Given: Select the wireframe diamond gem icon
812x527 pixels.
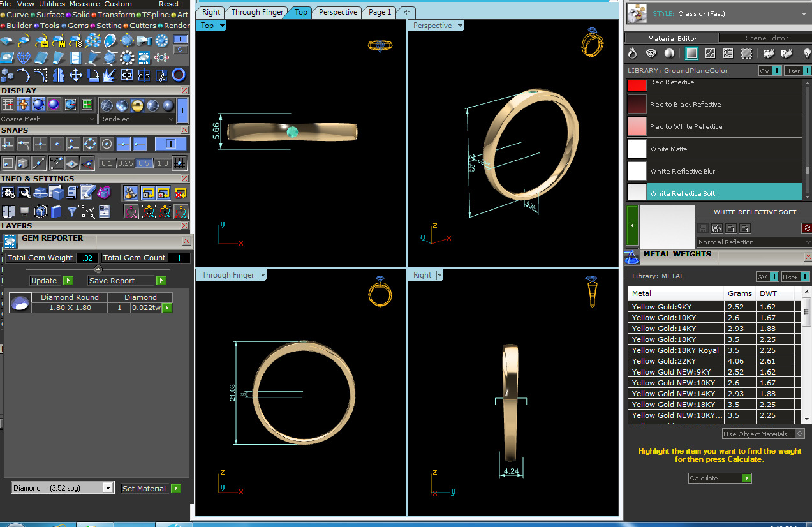Looking at the screenshot, I should pos(24,58).
